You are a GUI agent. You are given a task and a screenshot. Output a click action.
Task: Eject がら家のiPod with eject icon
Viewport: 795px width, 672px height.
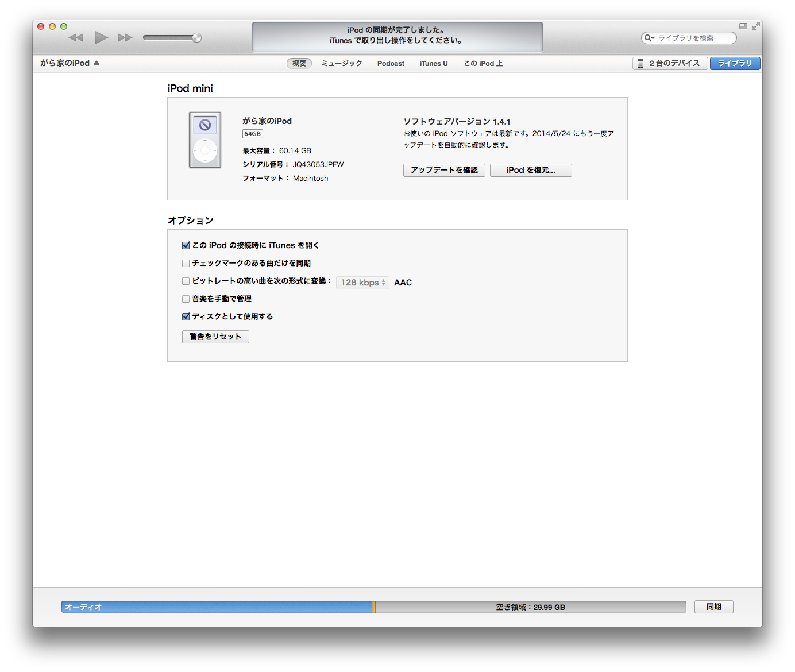[97, 63]
